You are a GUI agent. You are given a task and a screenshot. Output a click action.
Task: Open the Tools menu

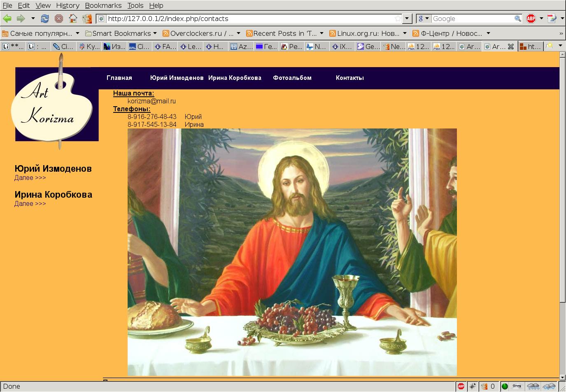pyautogui.click(x=135, y=5)
